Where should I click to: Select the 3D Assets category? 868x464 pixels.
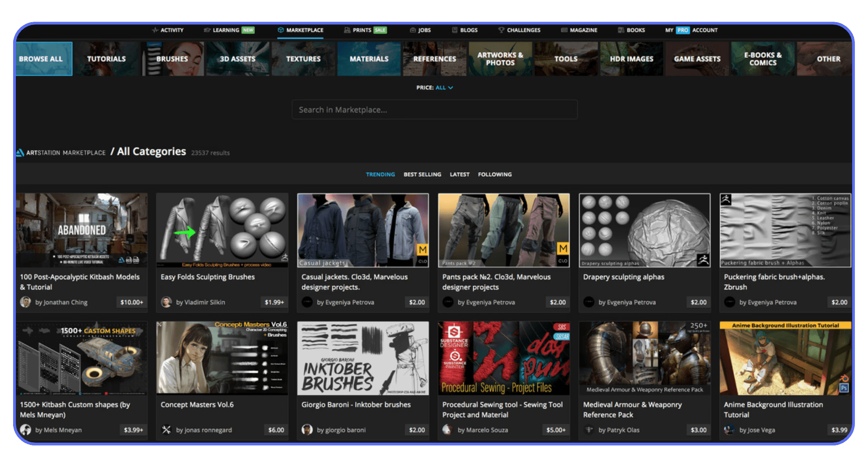(x=238, y=59)
